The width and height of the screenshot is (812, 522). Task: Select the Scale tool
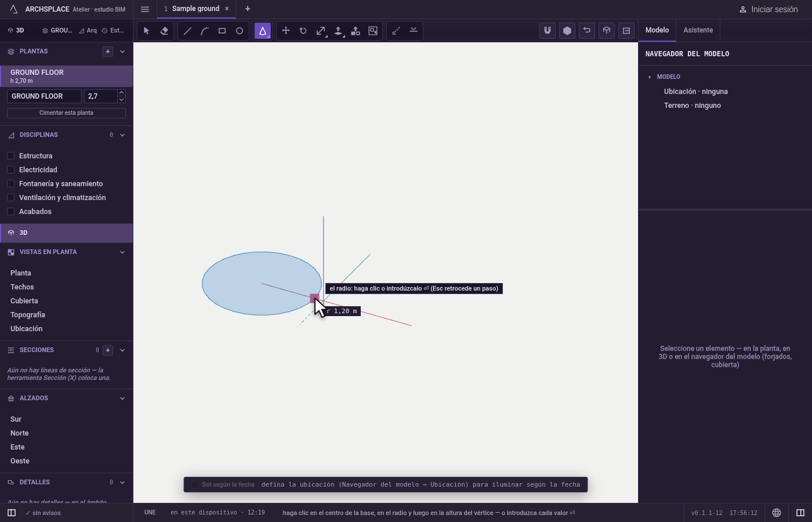click(321, 31)
